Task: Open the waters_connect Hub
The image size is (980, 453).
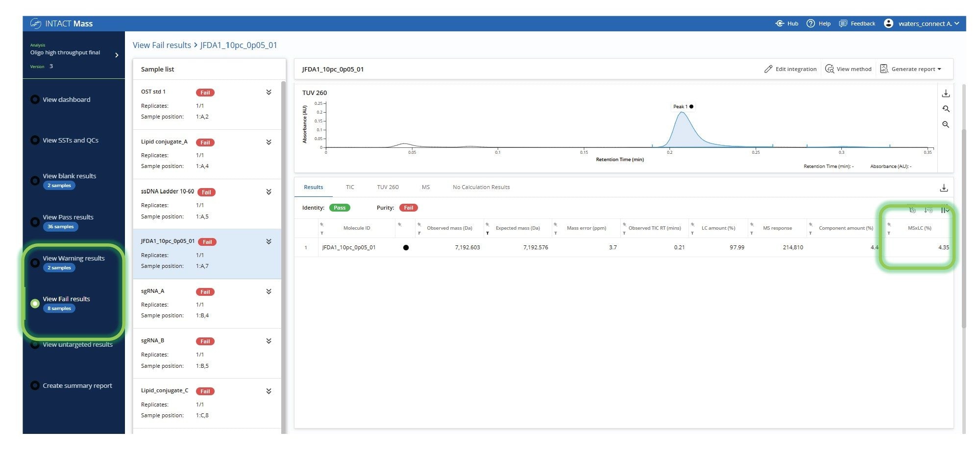Action: pos(786,24)
